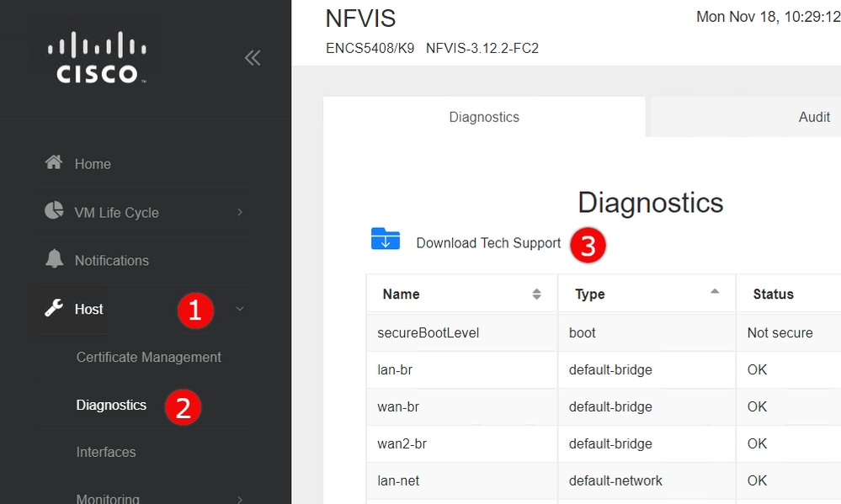
Task: Click the Name column header
Action: point(462,294)
